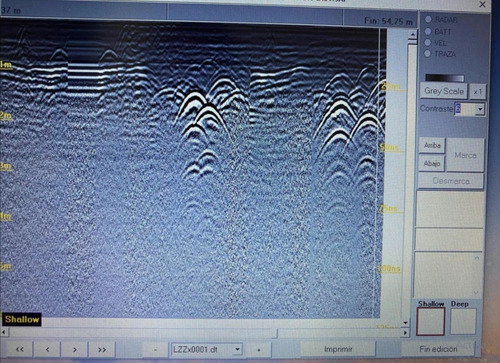This screenshot has height=363, width=500.
Task: Click the x1 gain button
Action: coord(477,91)
